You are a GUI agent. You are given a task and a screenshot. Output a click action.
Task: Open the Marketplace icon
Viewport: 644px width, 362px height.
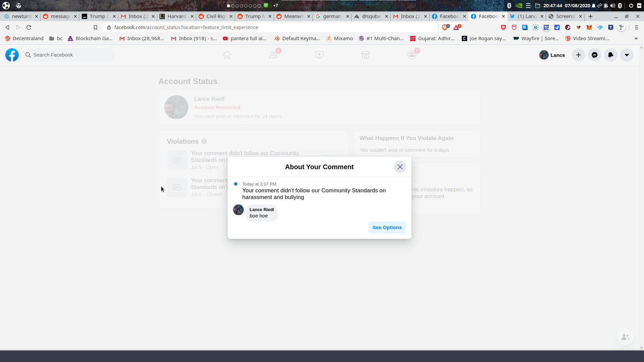(366, 55)
